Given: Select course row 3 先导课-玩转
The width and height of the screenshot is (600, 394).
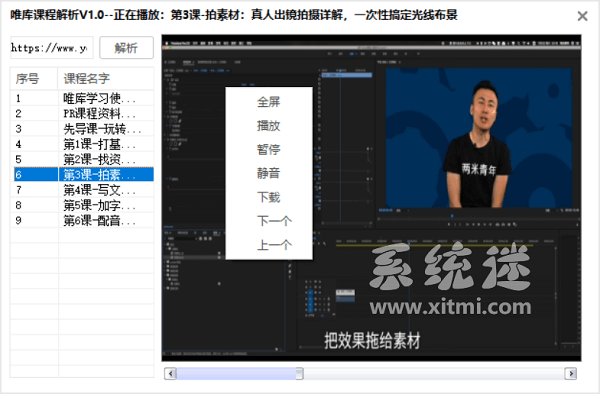Looking at the screenshot, I should point(82,129).
